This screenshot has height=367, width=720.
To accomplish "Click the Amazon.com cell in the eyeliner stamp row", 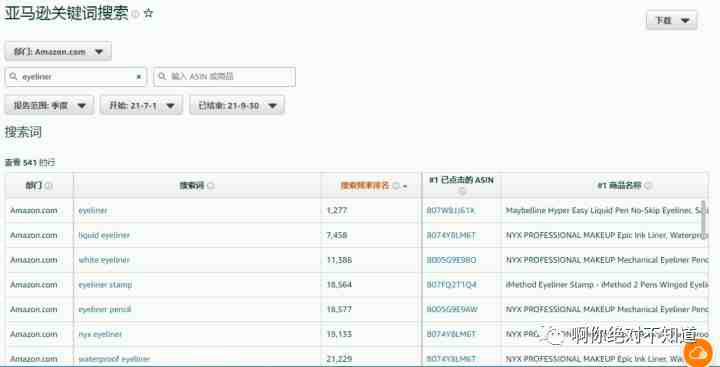I will pos(34,285).
